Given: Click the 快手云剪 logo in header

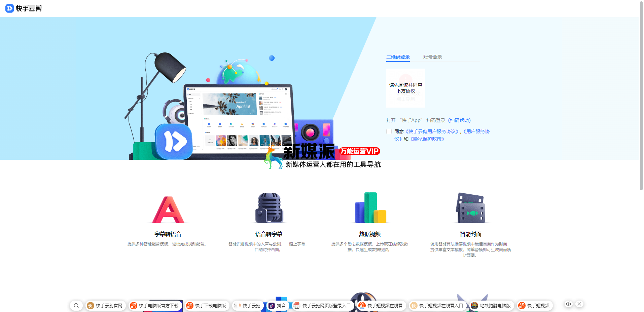Looking at the screenshot, I should (x=24, y=8).
